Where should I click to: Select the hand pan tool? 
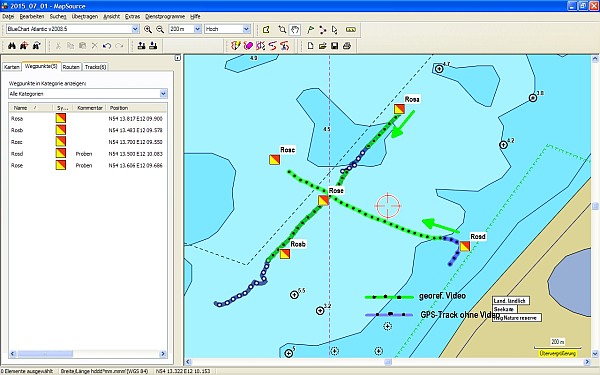294,29
